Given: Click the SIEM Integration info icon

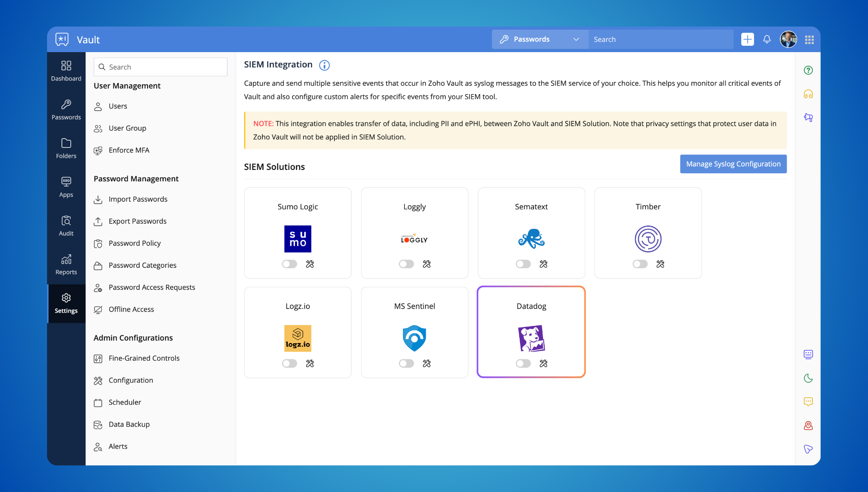Looking at the screenshot, I should 324,65.
